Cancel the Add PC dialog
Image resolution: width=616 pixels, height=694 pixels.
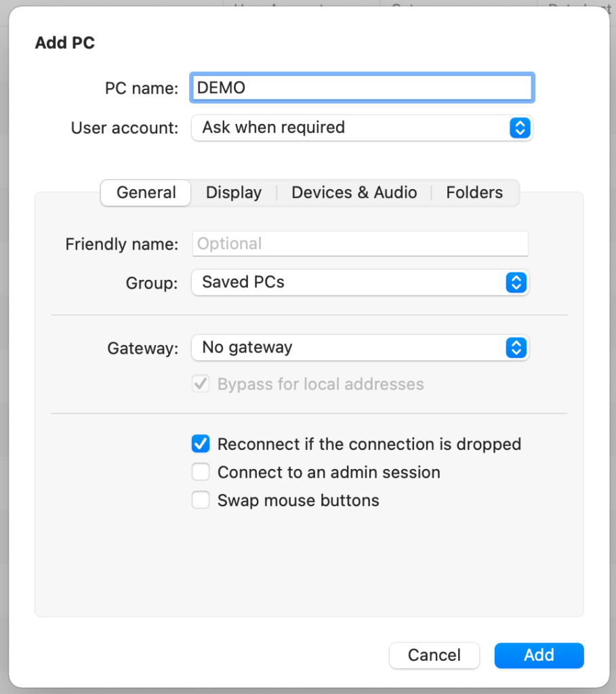coord(434,655)
